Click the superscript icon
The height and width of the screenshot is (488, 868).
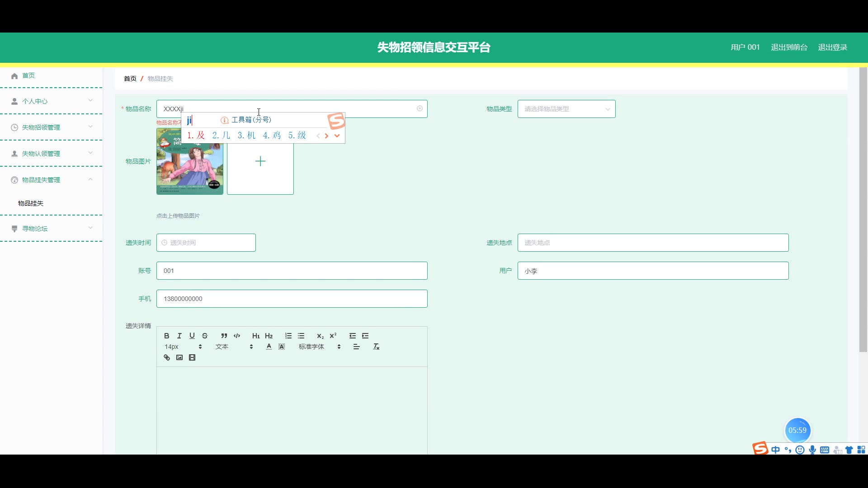pyautogui.click(x=333, y=336)
